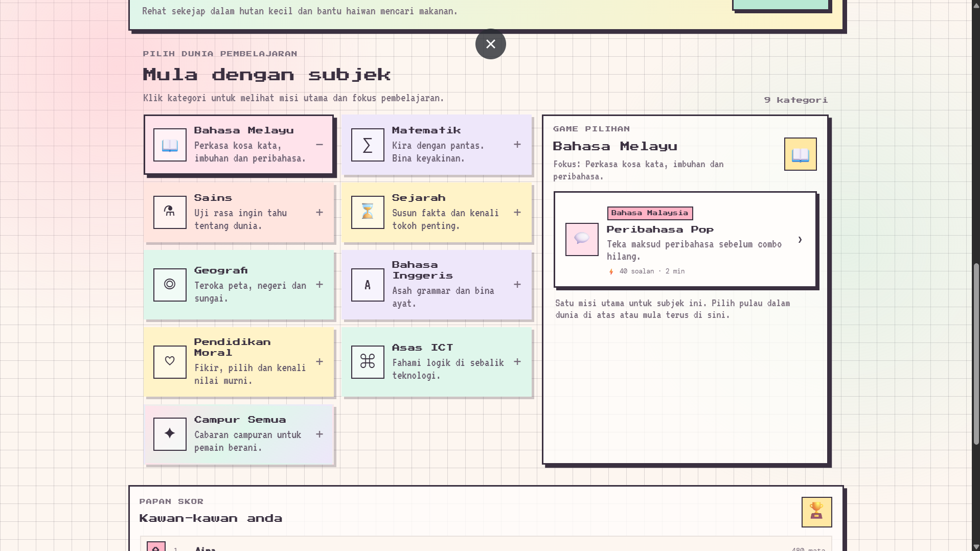980x551 pixels.
Task: Click the speech bubble Peribahasa Pop thumbnail
Action: 582,239
